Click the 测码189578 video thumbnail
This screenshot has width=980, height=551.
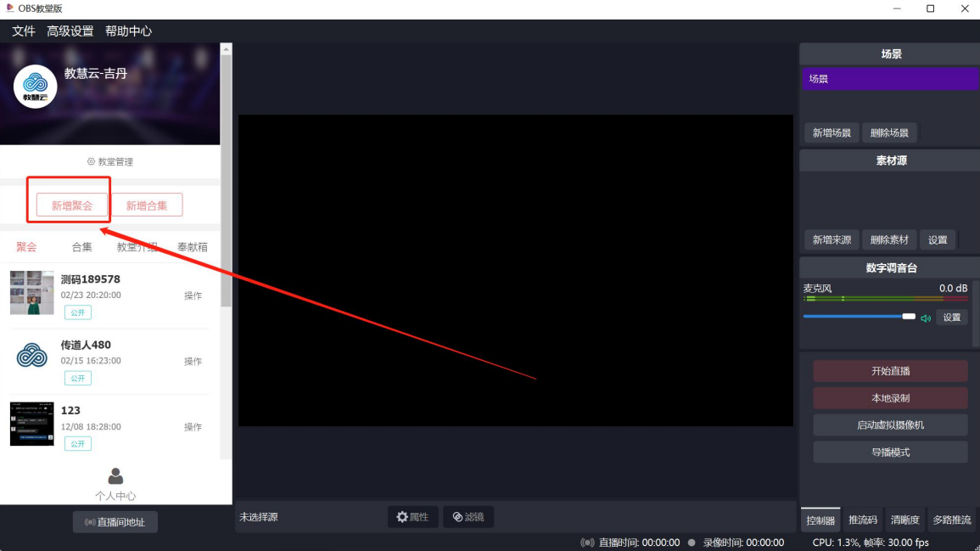coord(31,293)
